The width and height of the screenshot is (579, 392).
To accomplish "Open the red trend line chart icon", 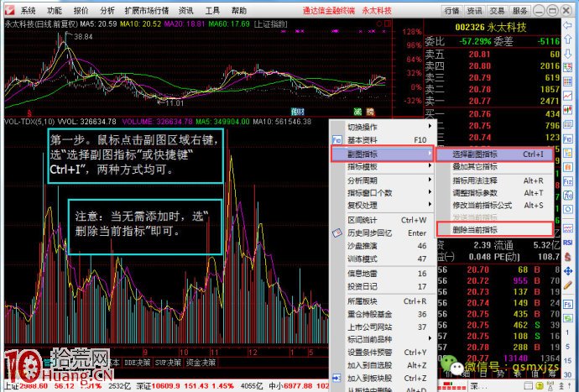I will [x=567, y=96].
